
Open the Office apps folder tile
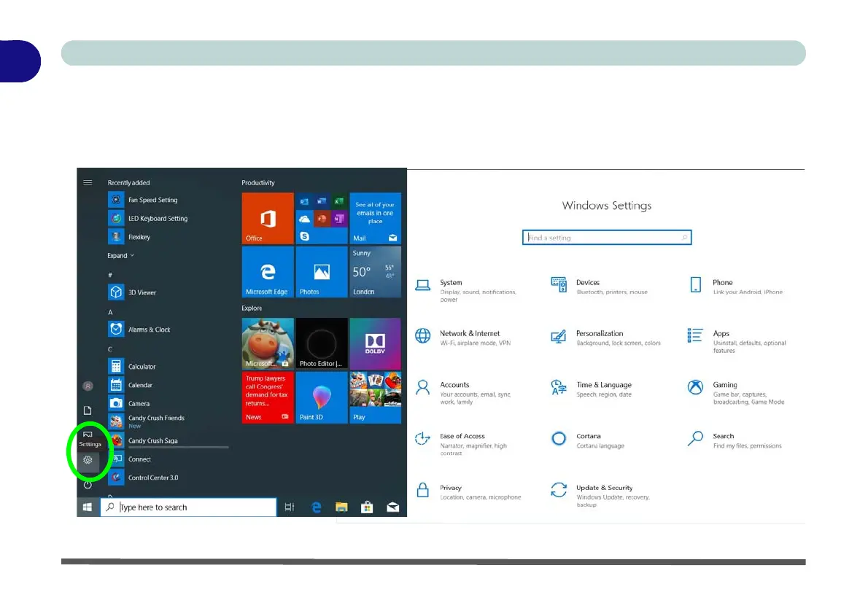point(322,218)
